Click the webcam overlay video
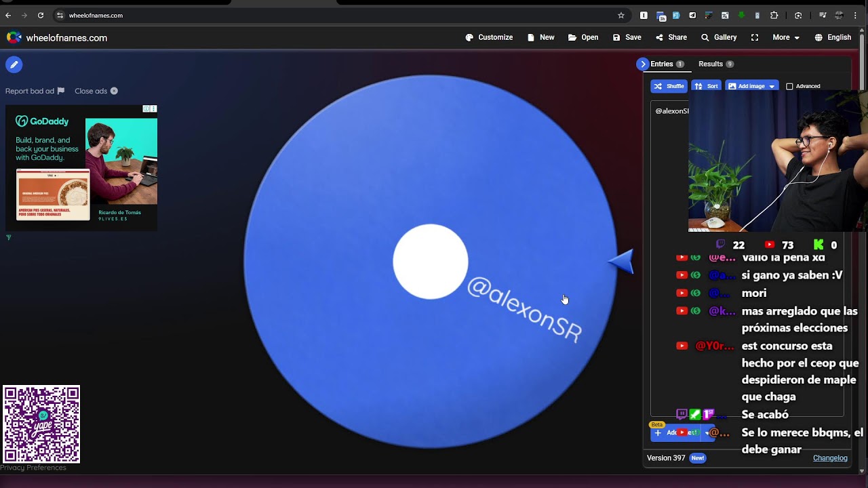This screenshot has width=868, height=488. (778, 161)
